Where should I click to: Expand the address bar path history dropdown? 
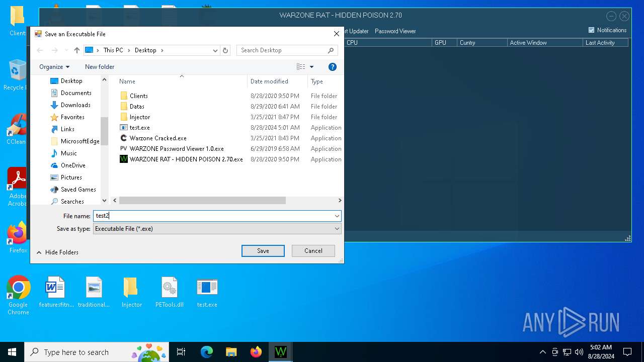point(215,50)
